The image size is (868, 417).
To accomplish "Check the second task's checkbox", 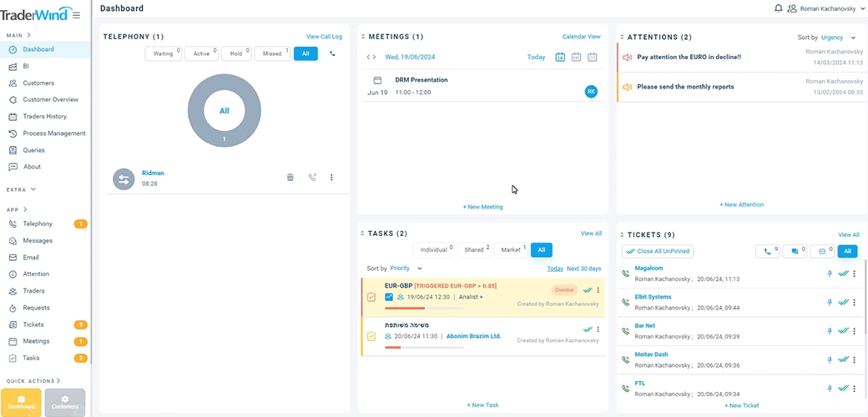I will pyautogui.click(x=371, y=336).
